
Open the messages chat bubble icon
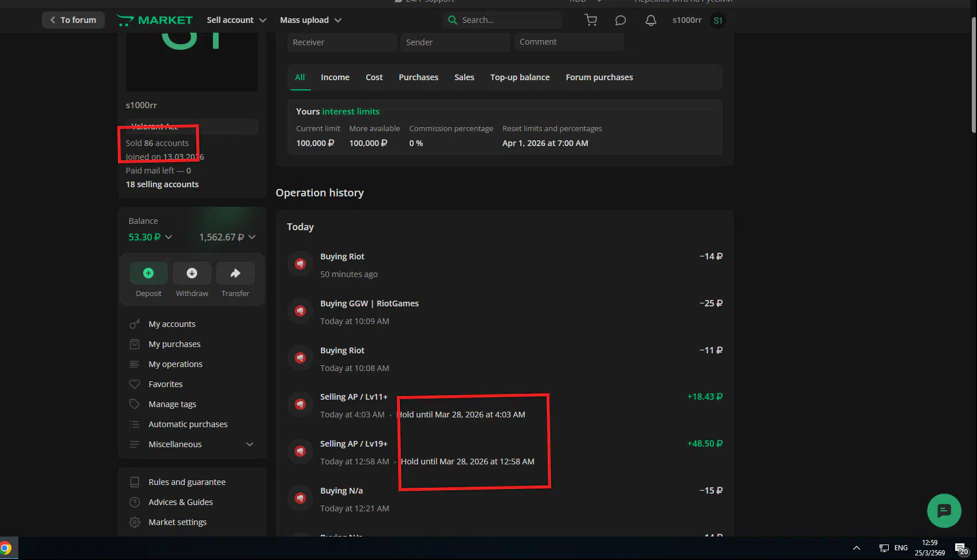coord(621,20)
